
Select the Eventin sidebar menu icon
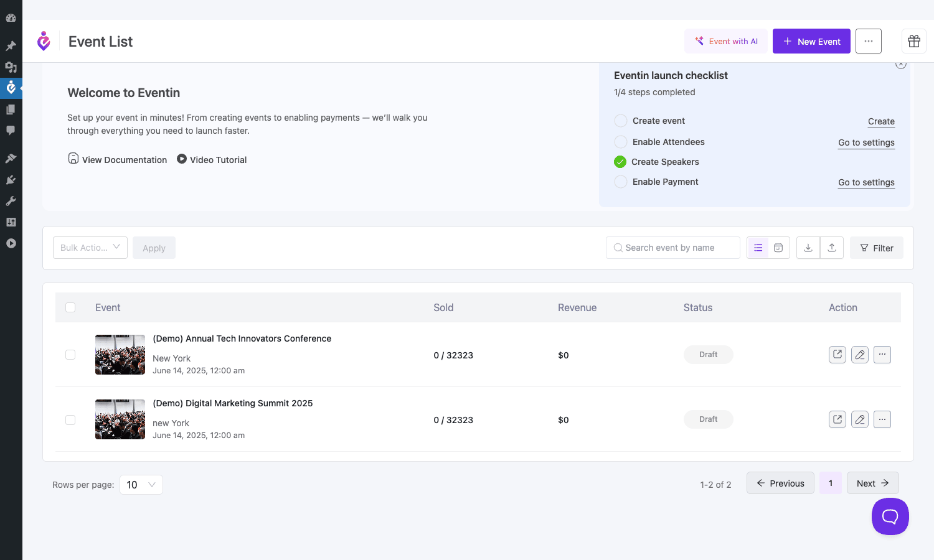coord(11,88)
